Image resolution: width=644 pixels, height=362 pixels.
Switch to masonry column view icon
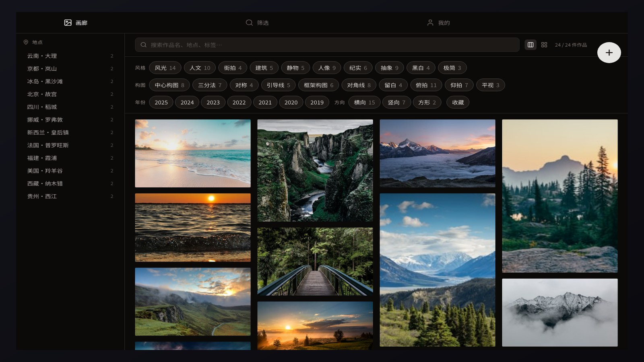click(x=530, y=45)
